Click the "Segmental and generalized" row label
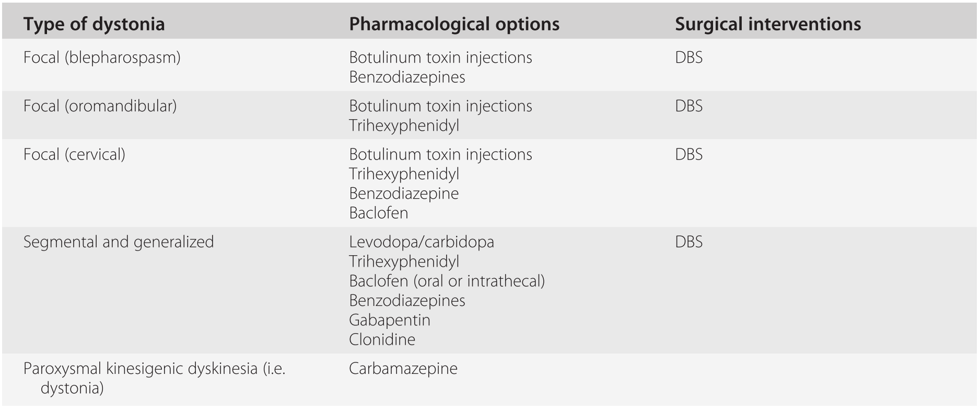Image resolution: width=980 pixels, height=410 pixels. click(x=119, y=242)
